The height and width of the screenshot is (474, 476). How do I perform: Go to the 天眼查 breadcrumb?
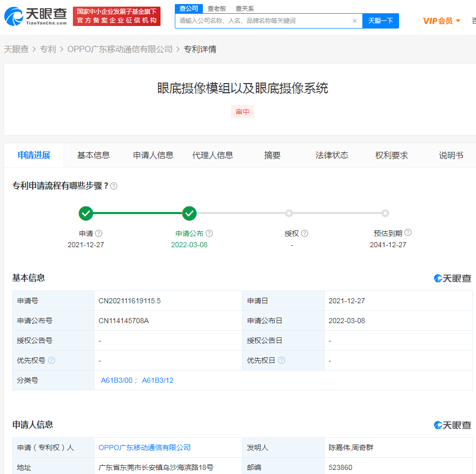click(16, 49)
